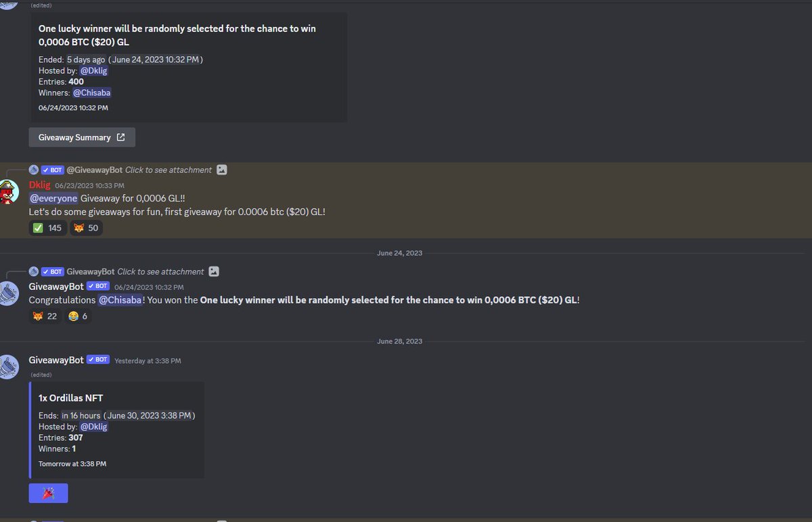Open the Giveaway Summary external link button
This screenshot has height=522, width=812.
[82, 137]
